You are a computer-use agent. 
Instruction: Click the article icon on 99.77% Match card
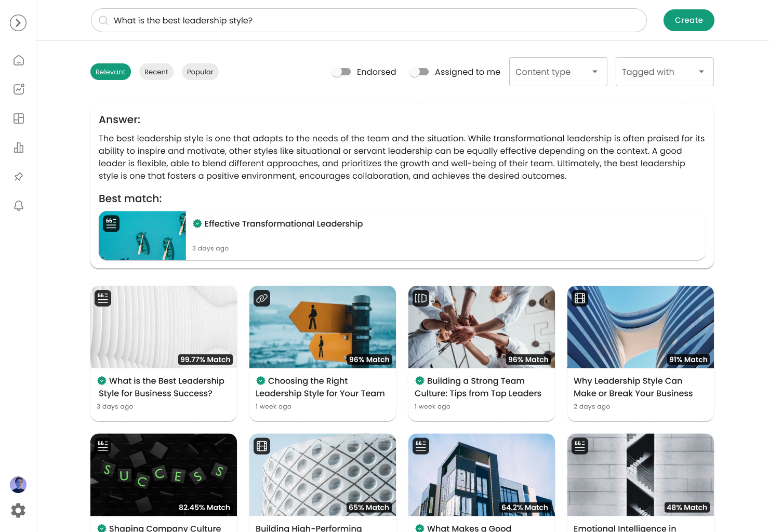(103, 298)
